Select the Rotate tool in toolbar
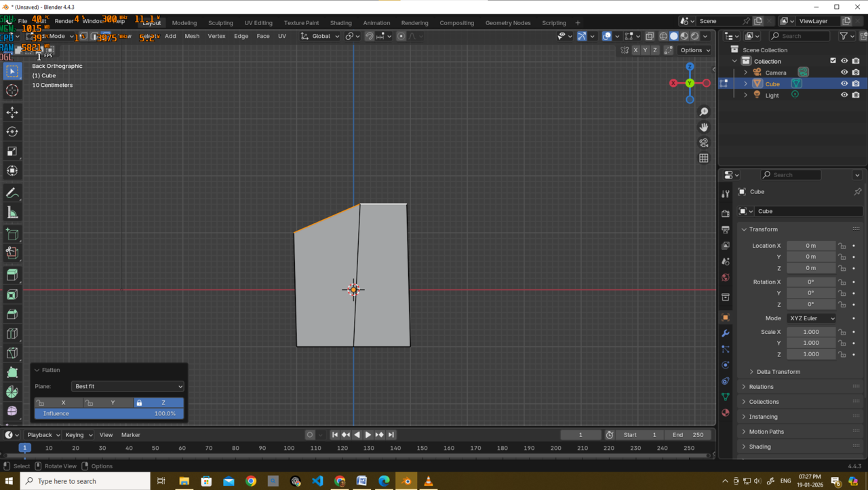The height and width of the screenshot is (490, 868). 12,132
